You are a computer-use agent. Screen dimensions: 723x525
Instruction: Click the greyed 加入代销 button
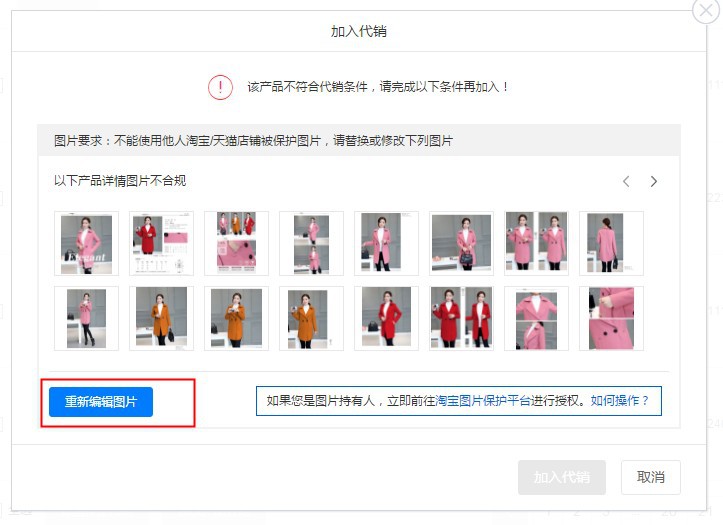(562, 477)
